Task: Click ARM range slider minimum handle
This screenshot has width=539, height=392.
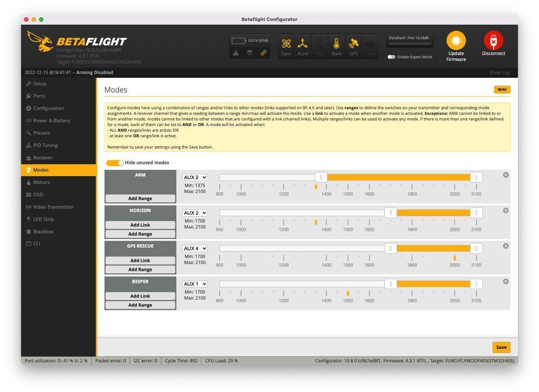Action: (321, 177)
